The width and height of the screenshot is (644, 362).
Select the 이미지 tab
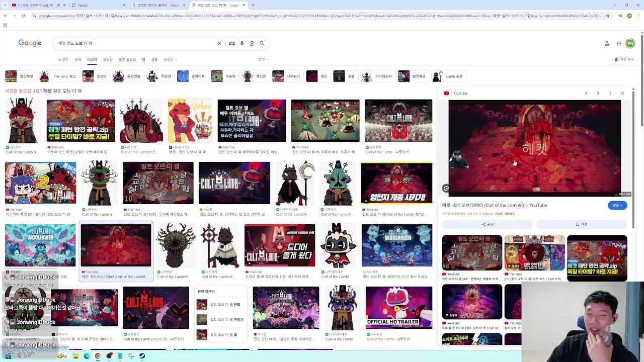tap(92, 60)
